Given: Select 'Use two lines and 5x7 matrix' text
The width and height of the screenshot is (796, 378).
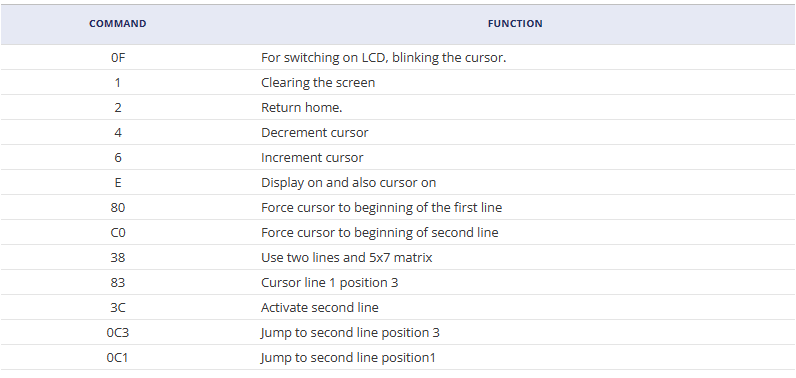Looking at the screenshot, I should point(347,257).
